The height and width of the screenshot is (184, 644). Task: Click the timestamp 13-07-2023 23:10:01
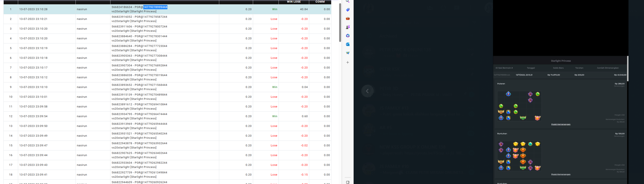33,97
